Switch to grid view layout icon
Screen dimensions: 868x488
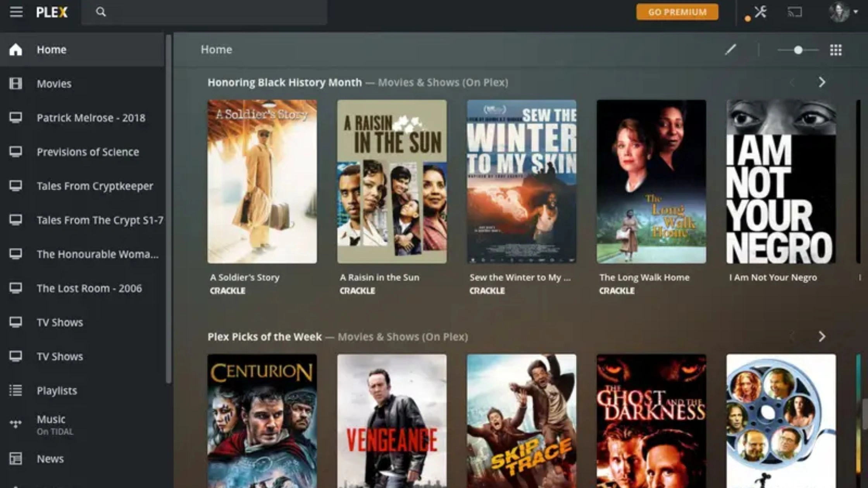(x=836, y=50)
